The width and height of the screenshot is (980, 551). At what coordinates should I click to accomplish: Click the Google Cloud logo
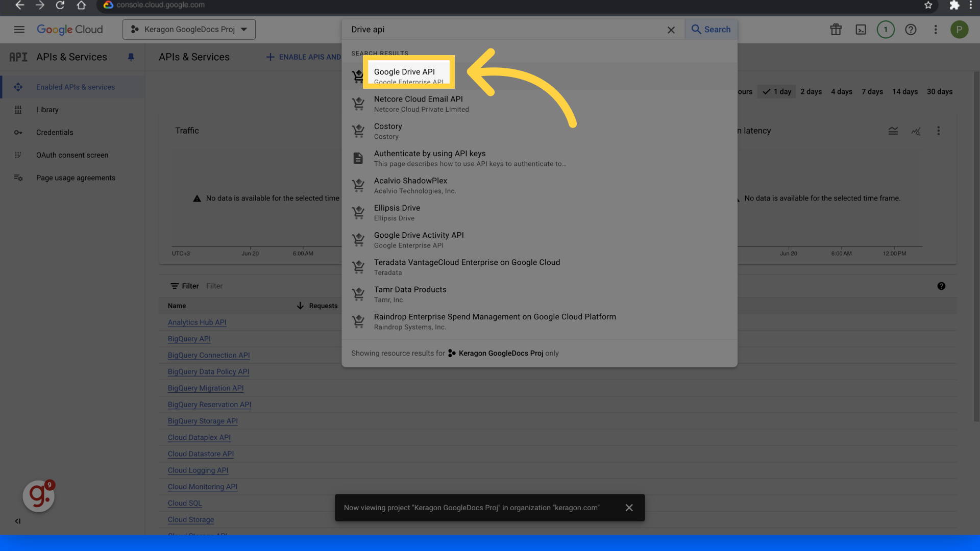coord(70,30)
